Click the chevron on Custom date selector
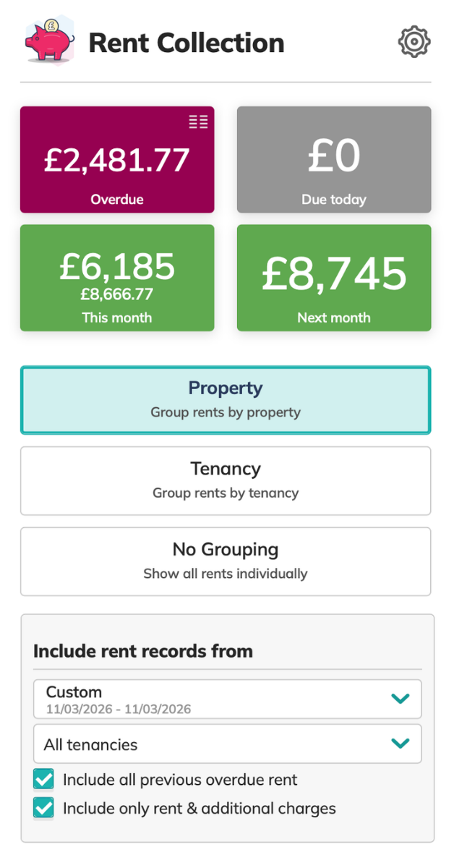 coord(400,699)
